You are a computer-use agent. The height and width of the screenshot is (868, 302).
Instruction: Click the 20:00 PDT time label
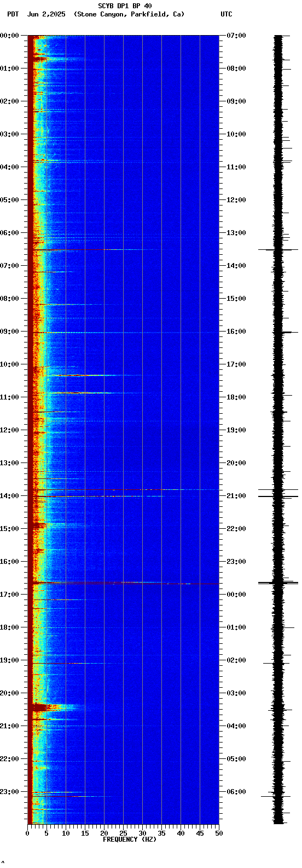(9, 693)
